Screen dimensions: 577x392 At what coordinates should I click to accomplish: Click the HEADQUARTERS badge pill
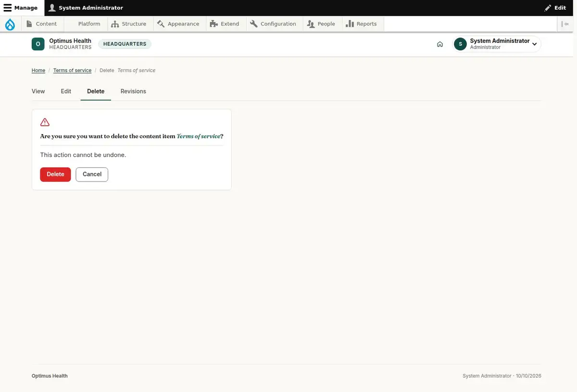coord(125,44)
